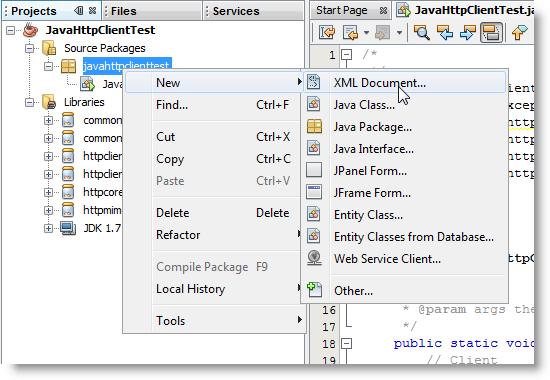Click the Entity Class icon
This screenshot has height=380, width=550.
point(314,214)
